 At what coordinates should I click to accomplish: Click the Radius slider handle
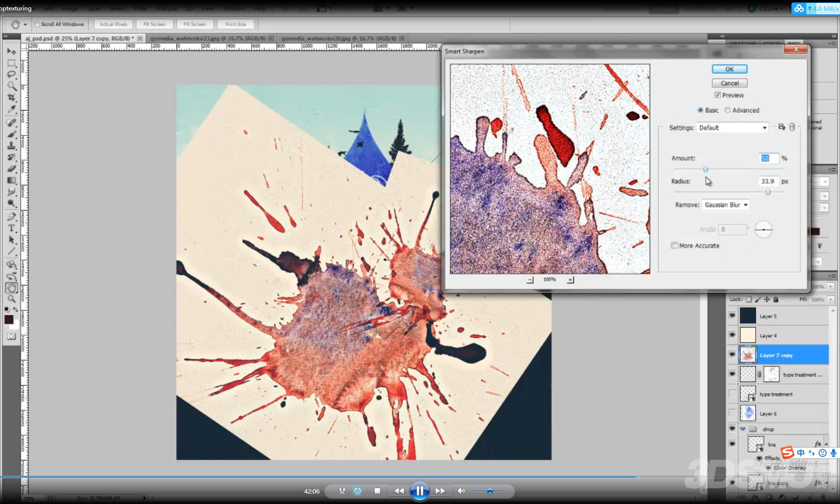point(768,192)
